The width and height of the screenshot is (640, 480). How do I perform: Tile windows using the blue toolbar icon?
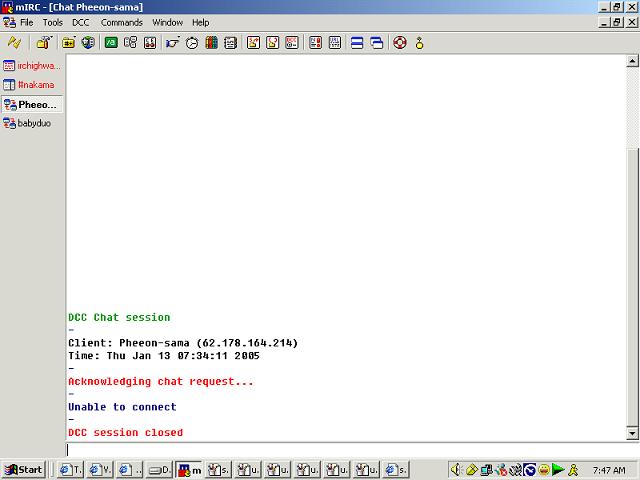[357, 42]
